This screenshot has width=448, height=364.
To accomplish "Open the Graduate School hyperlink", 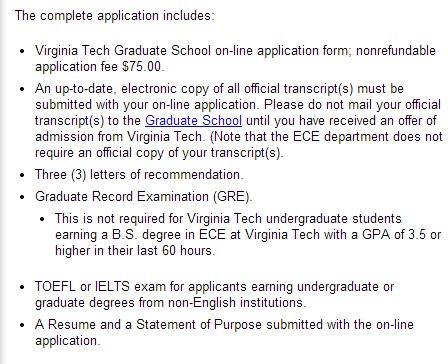I will [x=193, y=121].
